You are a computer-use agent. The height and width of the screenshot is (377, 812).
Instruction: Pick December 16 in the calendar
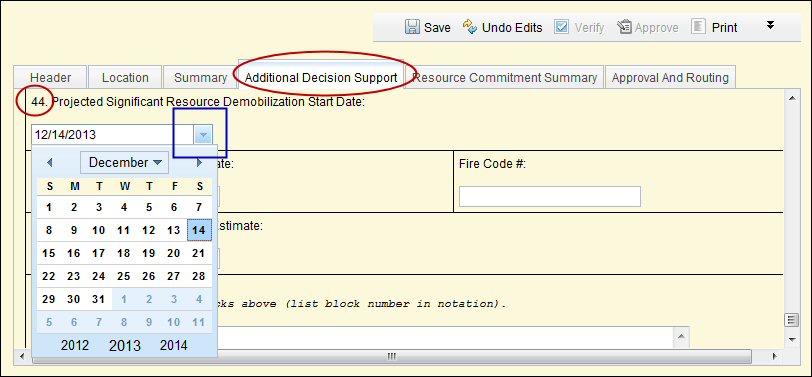[74, 253]
